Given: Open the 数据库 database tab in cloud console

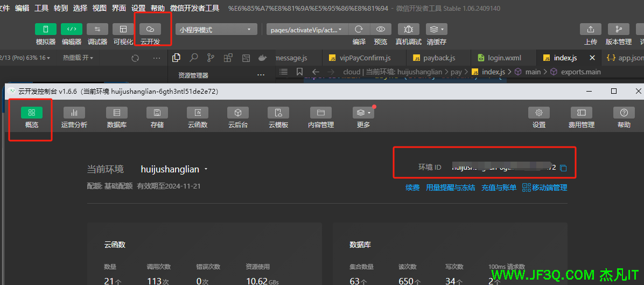Looking at the screenshot, I should tap(117, 119).
